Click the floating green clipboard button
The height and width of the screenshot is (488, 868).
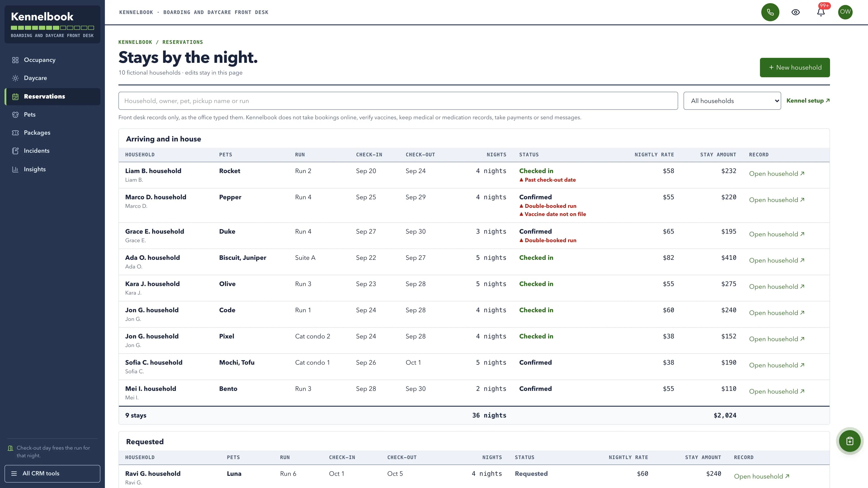pyautogui.click(x=849, y=441)
